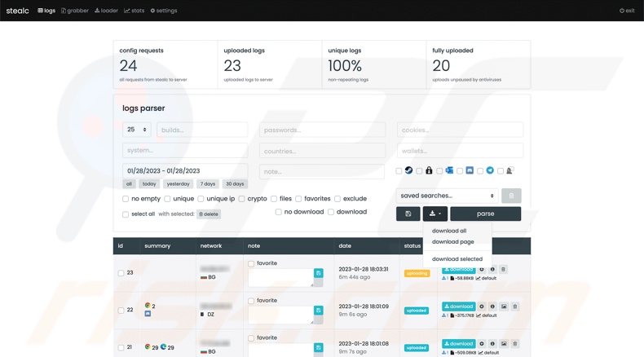Enable the 'no empty' filter checkbox
Screen dimensions: 644x357
tap(126, 199)
